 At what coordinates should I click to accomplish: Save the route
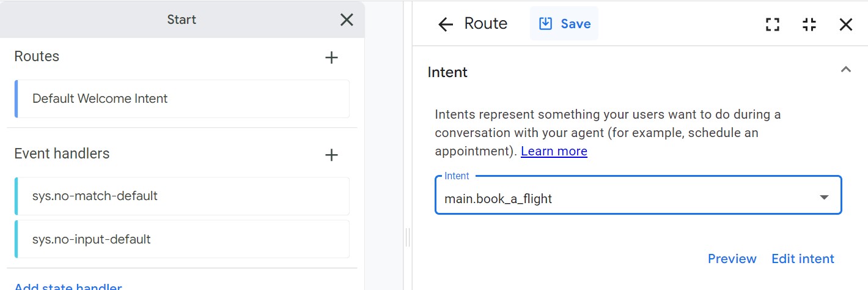(x=564, y=24)
